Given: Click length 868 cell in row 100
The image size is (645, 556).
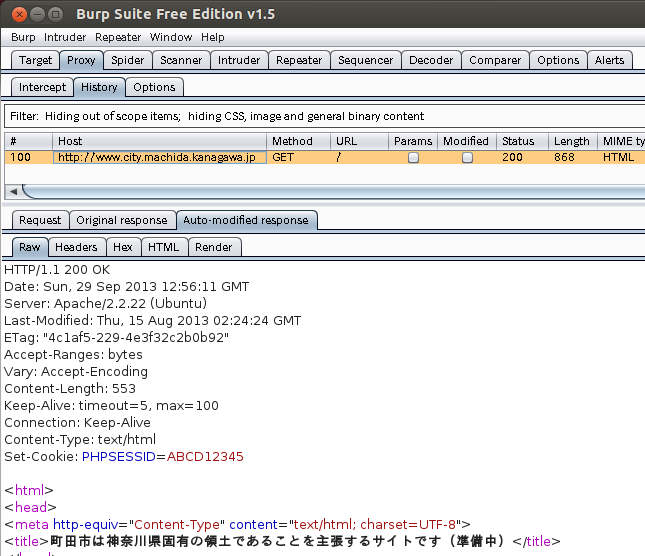Looking at the screenshot, I should pyautogui.click(x=572, y=157).
